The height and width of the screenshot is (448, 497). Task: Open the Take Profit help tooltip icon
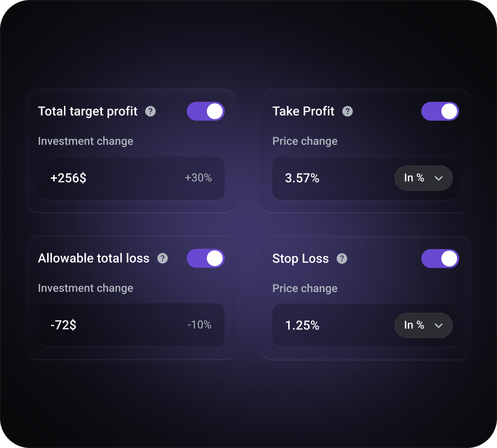coord(348,112)
